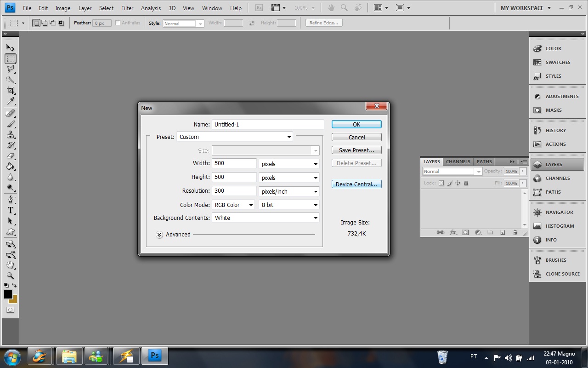This screenshot has width=588, height=368.
Task: Open the Filter menu
Action: 127,8
